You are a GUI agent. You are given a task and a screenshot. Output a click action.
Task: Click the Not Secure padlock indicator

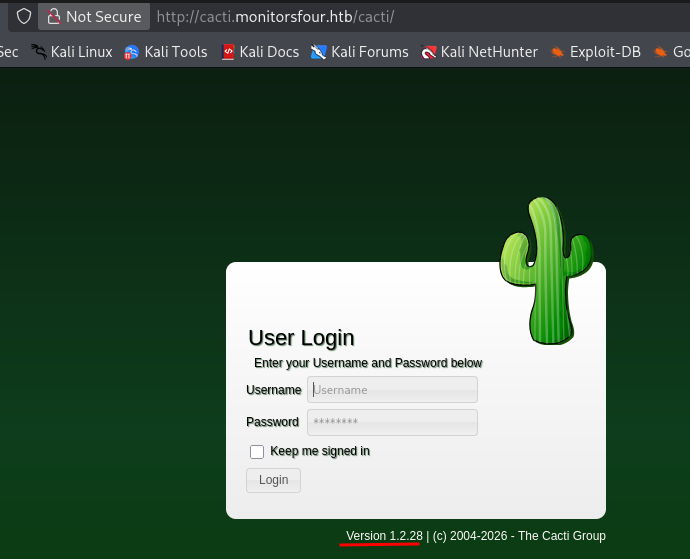click(x=94, y=17)
